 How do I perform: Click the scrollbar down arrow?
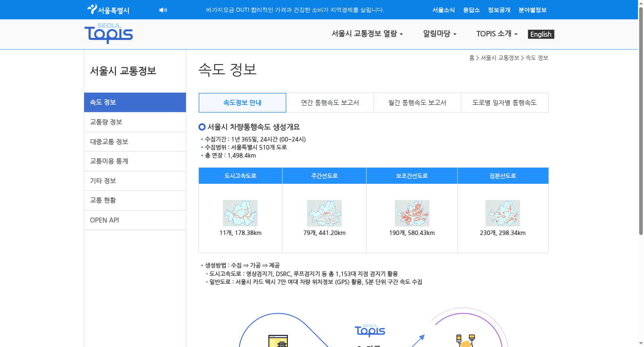click(641, 344)
